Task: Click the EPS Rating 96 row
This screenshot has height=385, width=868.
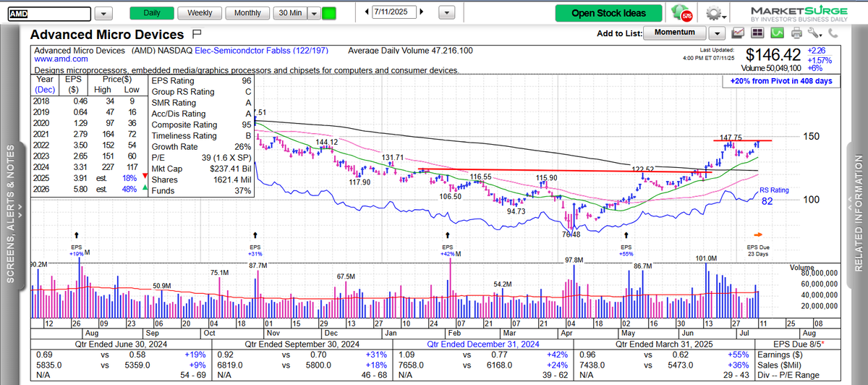Action: pyautogui.click(x=201, y=81)
